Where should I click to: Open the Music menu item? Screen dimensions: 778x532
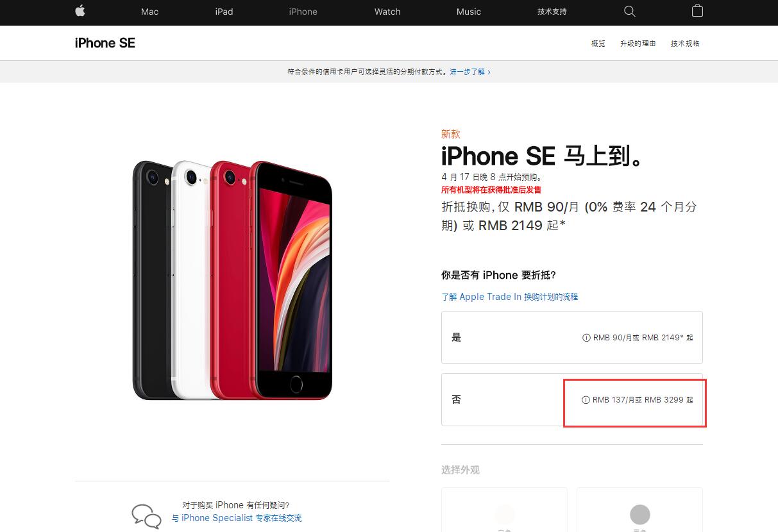coord(469,12)
